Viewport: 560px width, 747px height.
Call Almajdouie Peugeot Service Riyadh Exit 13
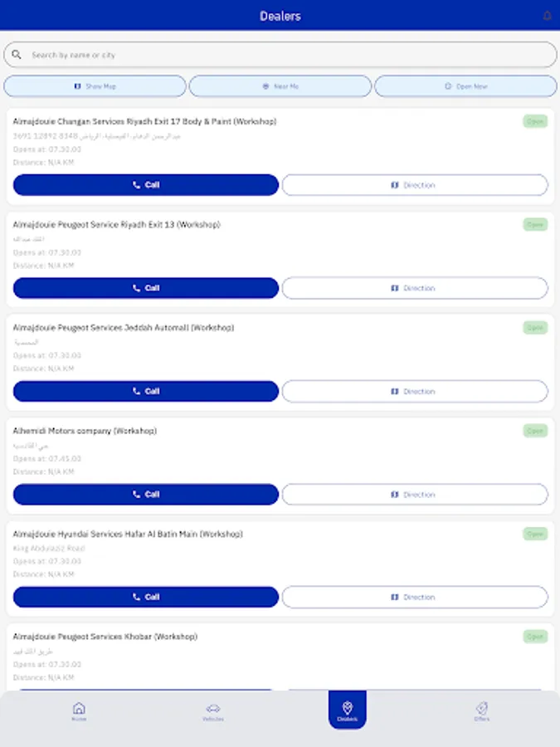point(145,287)
